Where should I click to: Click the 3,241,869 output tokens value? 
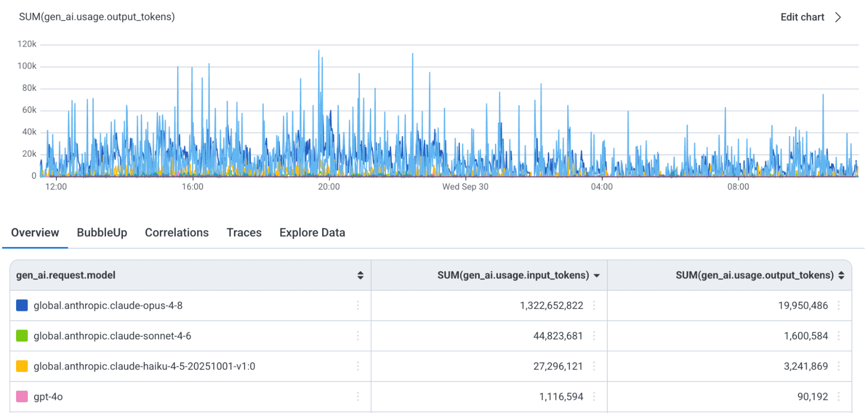click(x=806, y=366)
